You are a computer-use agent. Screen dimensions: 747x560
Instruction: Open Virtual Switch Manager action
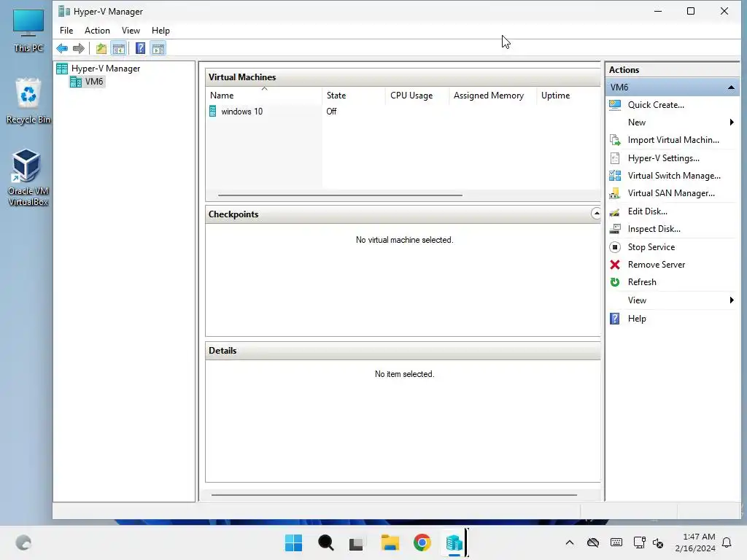pyautogui.click(x=673, y=176)
